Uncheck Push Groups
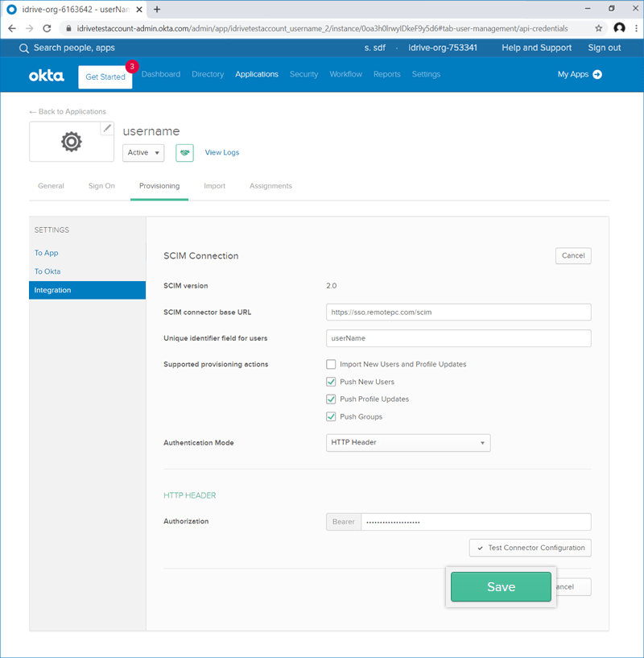Image resolution: width=644 pixels, height=658 pixels. (331, 416)
